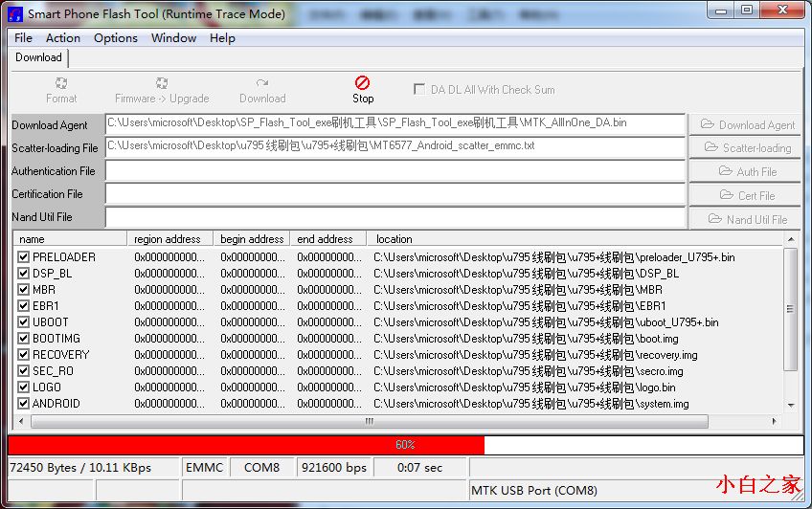Click the horizontal scroll right arrow

[774, 422]
